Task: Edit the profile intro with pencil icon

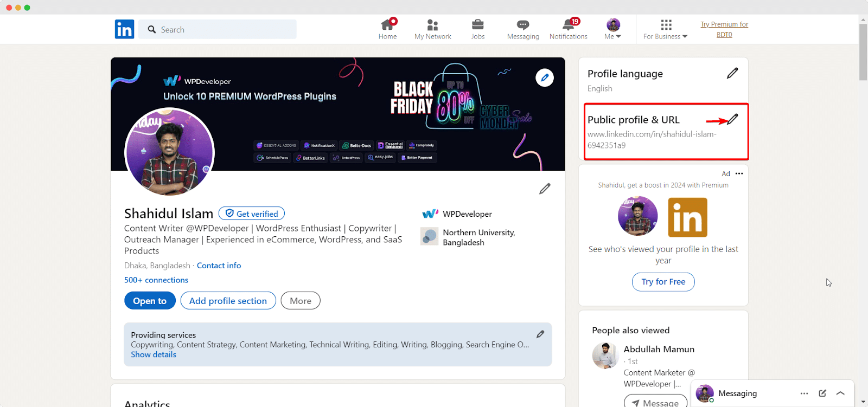Action: coord(545,189)
